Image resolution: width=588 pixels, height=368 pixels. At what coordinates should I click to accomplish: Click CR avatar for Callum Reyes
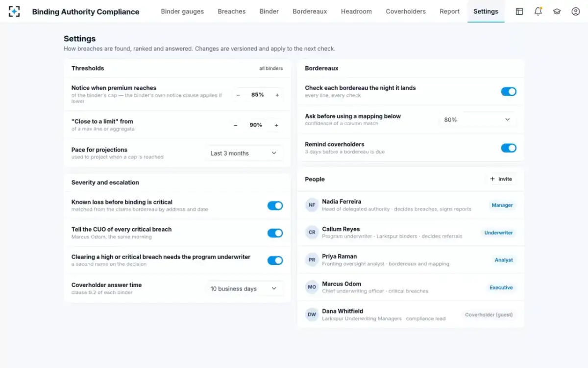(x=312, y=233)
